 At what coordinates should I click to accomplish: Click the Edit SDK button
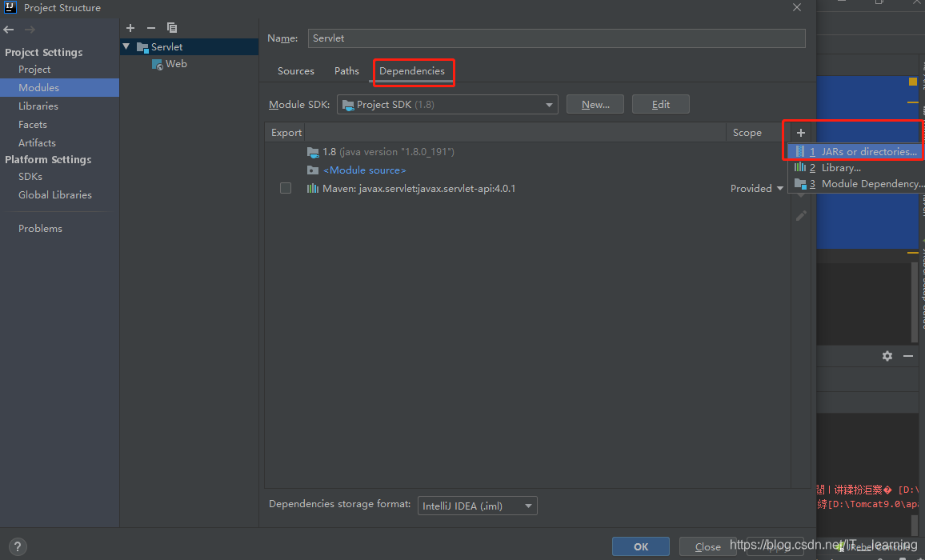click(660, 105)
